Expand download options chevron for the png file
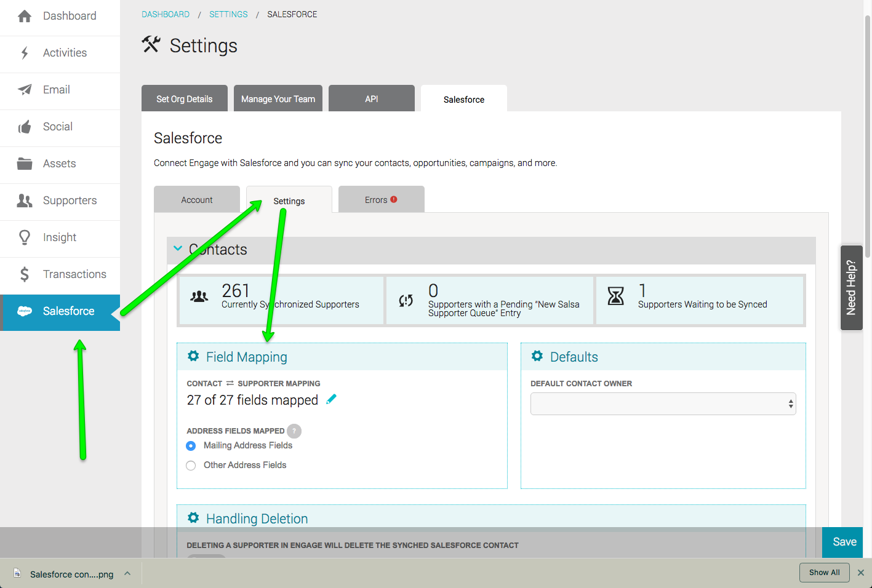The image size is (872, 588). [x=127, y=573]
